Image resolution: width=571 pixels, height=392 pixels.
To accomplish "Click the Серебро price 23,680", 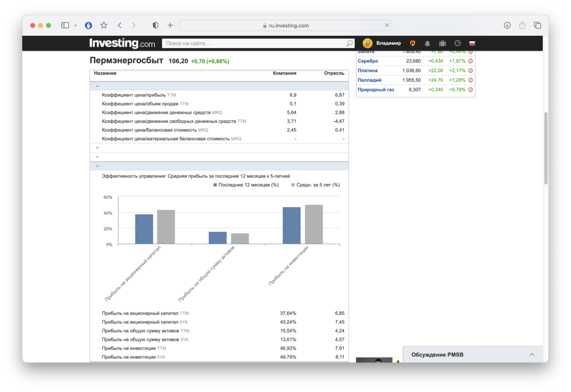I will (x=413, y=61).
